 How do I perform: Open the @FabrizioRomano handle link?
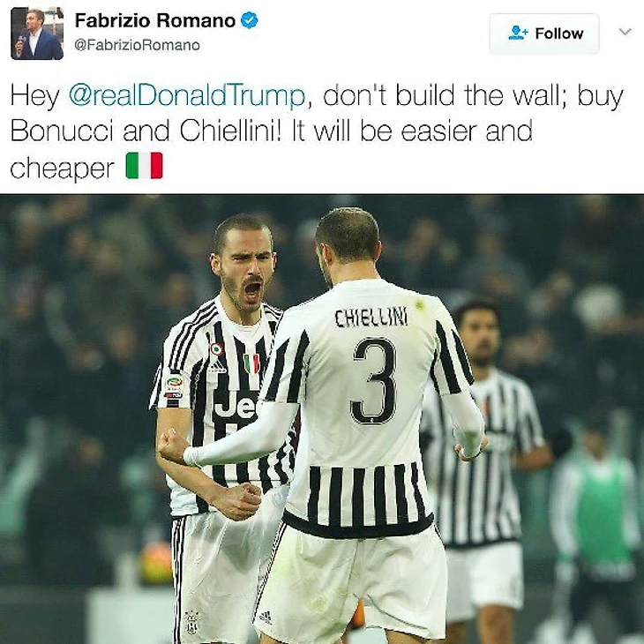coord(137,45)
